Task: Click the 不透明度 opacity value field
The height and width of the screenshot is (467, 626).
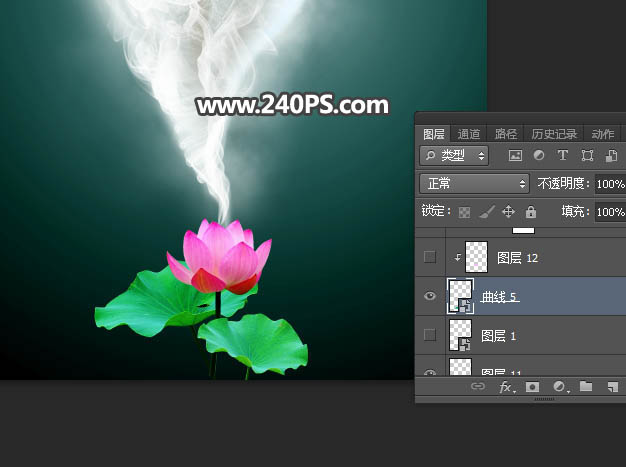Action: pos(609,184)
